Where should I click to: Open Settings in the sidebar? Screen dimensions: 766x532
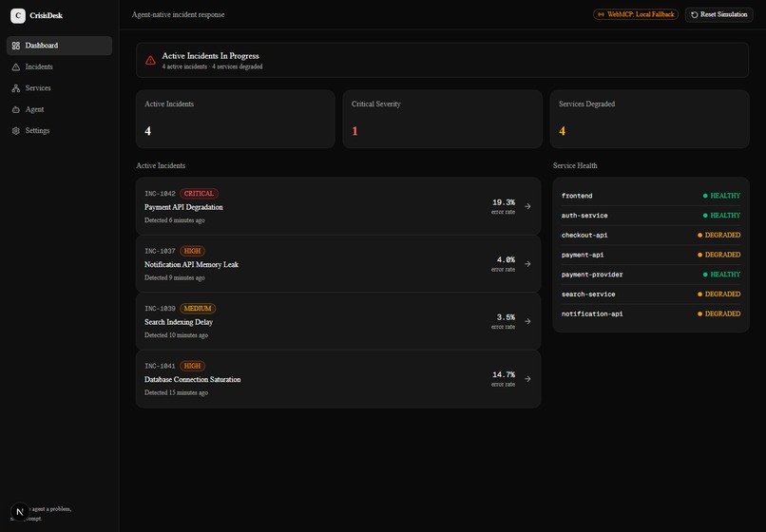tap(59, 131)
